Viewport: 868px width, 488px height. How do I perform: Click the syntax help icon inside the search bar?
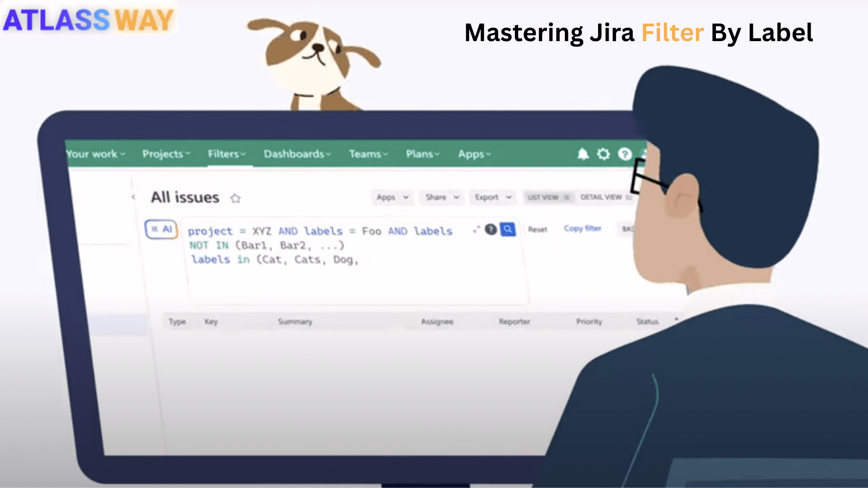tap(491, 229)
